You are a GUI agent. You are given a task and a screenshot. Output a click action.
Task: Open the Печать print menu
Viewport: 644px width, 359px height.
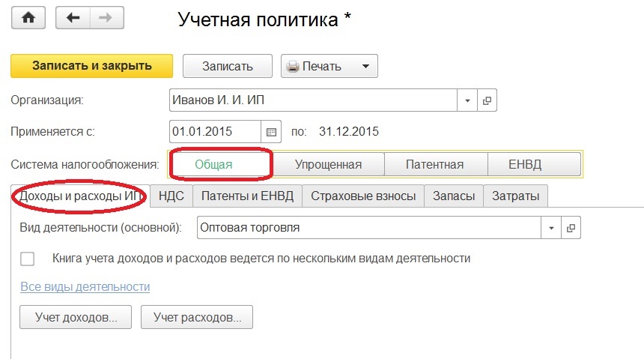click(x=329, y=66)
